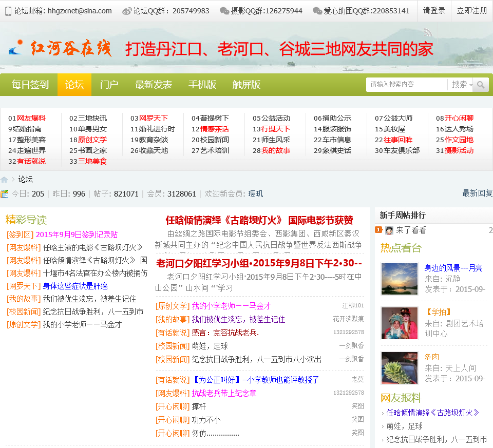Click the 红河谷在线 site logo
Viewport: 493px width, 448px height.
point(61,49)
